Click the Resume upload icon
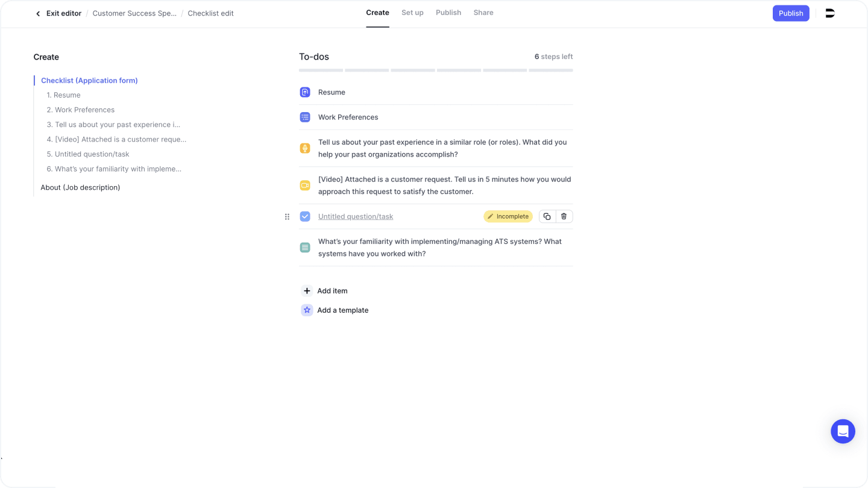 tap(305, 92)
